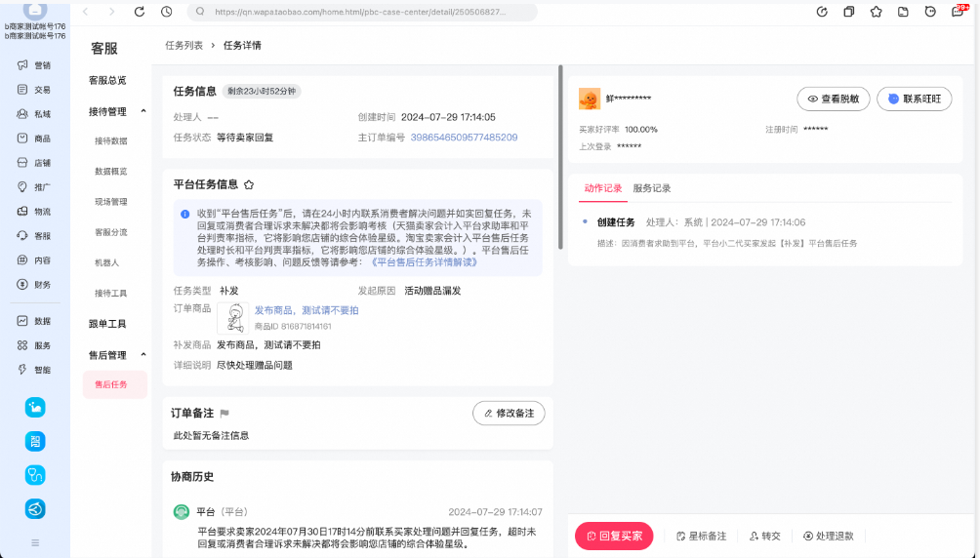Open 客服总览 in the side menu
The height and width of the screenshot is (558, 980).
point(107,80)
